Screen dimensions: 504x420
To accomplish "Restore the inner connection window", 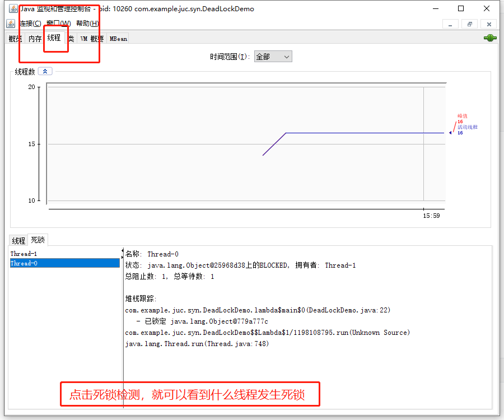I will 470,24.
